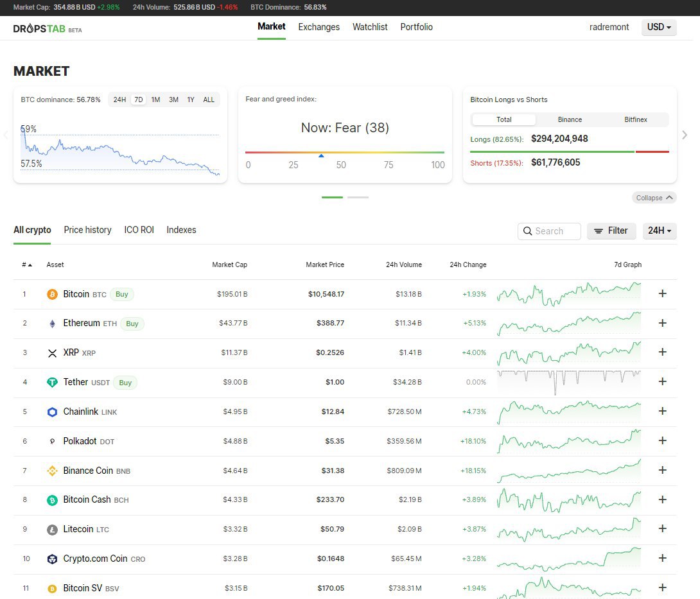Open the Exchanges tab
Viewport: 700px width, 599px height.
(x=319, y=27)
